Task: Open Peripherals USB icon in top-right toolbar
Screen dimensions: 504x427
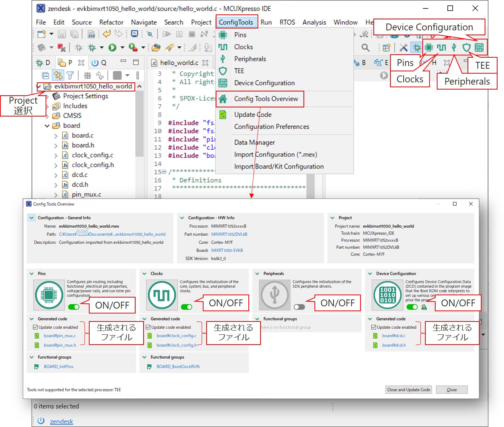Action: coord(454,47)
